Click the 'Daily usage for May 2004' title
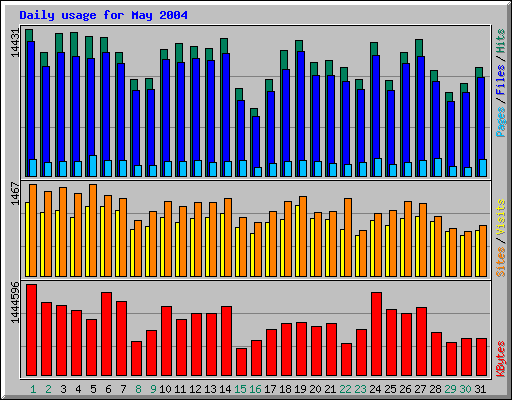This screenshot has height=400, width=512. [x=103, y=15]
